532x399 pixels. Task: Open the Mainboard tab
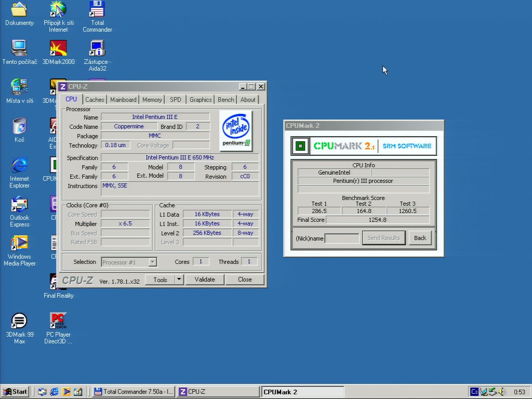pos(123,100)
